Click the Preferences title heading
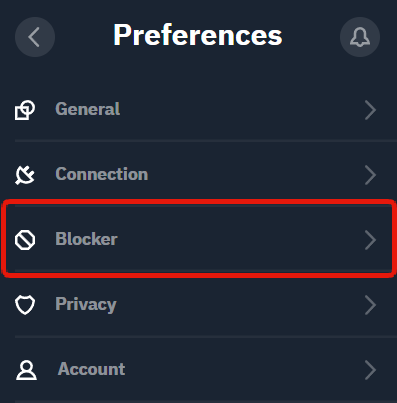The width and height of the screenshot is (397, 403). pyautogui.click(x=198, y=35)
